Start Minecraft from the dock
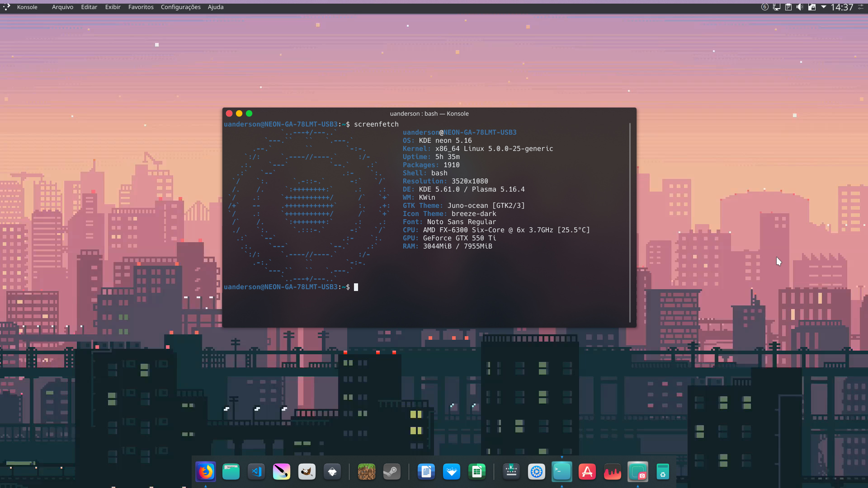Screen dimensions: 868x488 pyautogui.click(x=366, y=472)
